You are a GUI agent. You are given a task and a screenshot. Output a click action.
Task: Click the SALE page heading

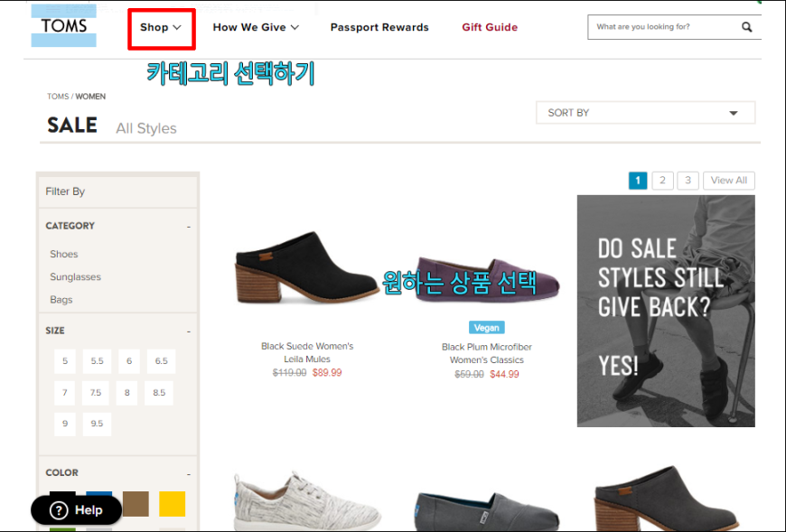[72, 126]
